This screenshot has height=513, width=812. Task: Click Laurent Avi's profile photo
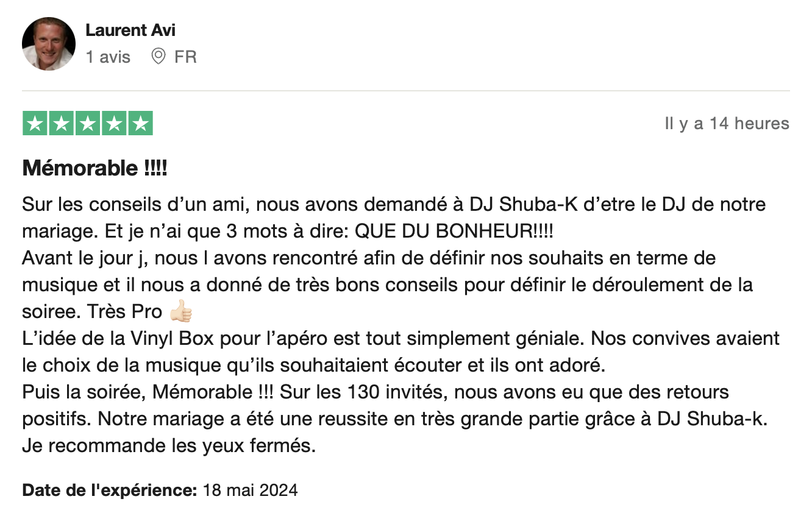tap(49, 44)
